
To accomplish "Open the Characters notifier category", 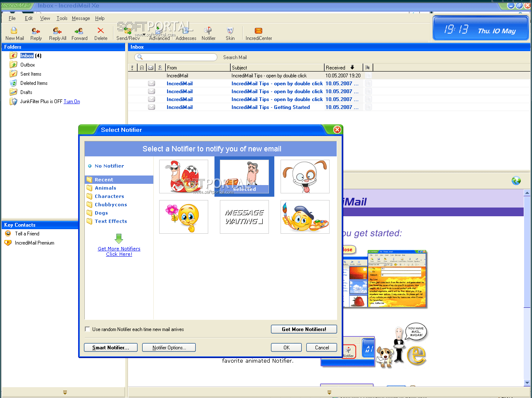I will [109, 196].
